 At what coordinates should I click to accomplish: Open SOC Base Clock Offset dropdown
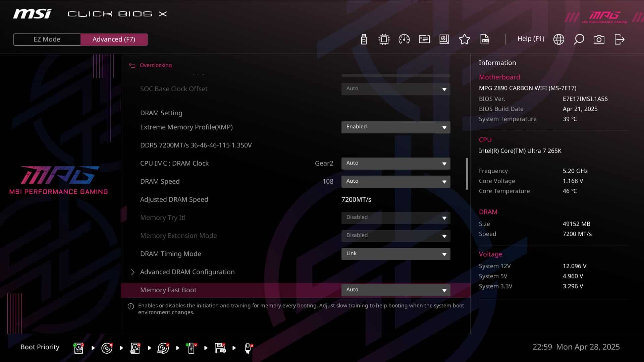click(396, 89)
